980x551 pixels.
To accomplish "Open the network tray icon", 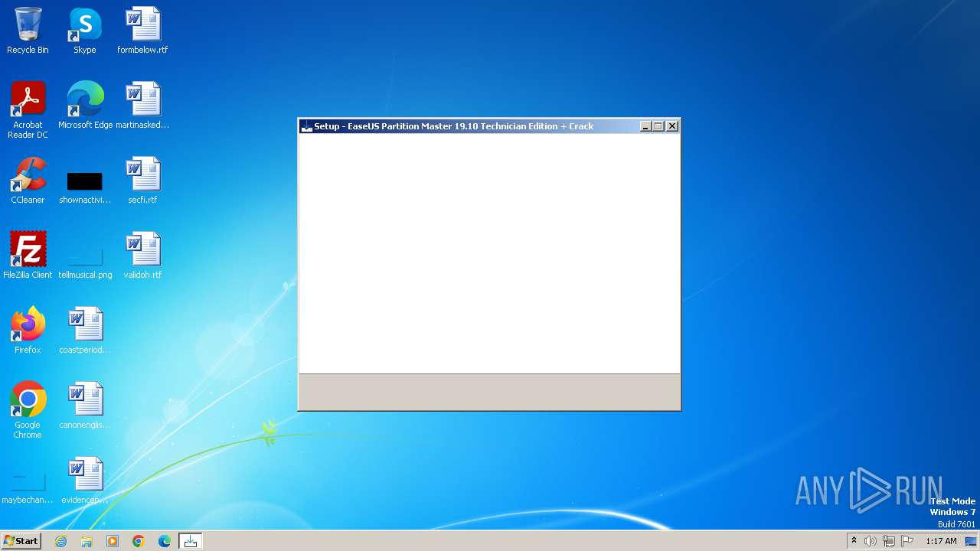I will coord(889,541).
